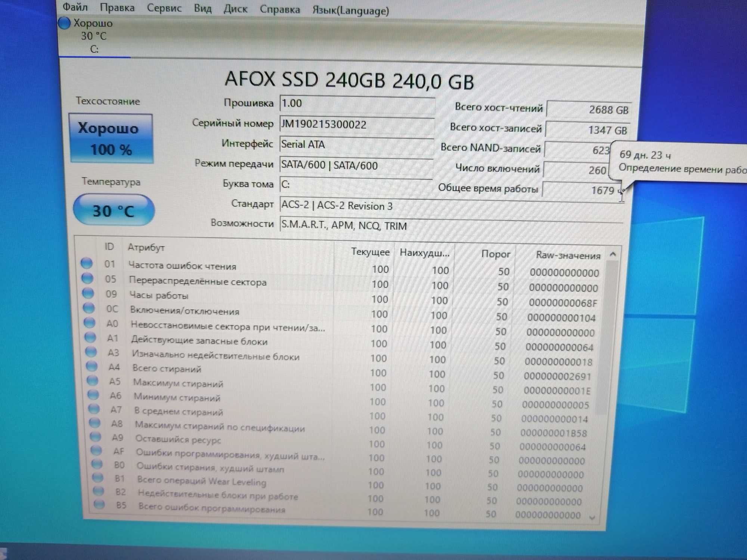Click the Возможности field with S.M.A.R.T., APM
This screenshot has height=560, width=747.
click(x=451, y=226)
